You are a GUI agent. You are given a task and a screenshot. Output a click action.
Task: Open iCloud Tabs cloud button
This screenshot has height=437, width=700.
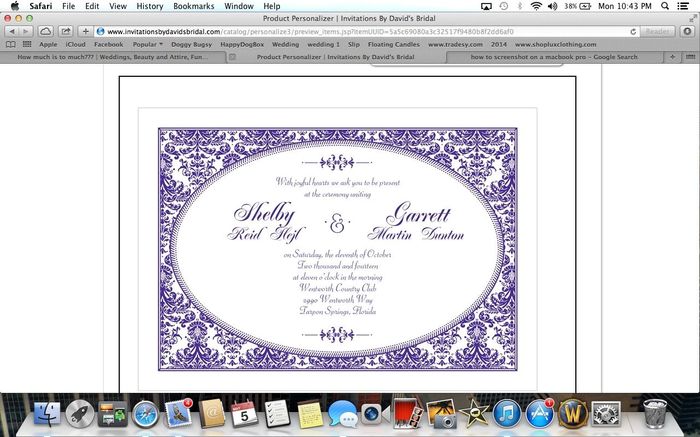(46, 31)
